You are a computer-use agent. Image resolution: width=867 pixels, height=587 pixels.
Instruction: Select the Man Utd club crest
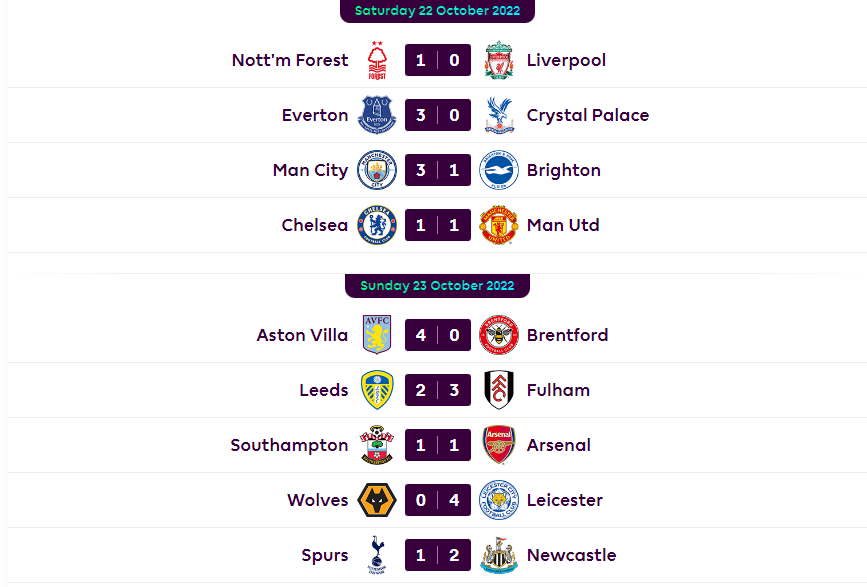pos(498,225)
